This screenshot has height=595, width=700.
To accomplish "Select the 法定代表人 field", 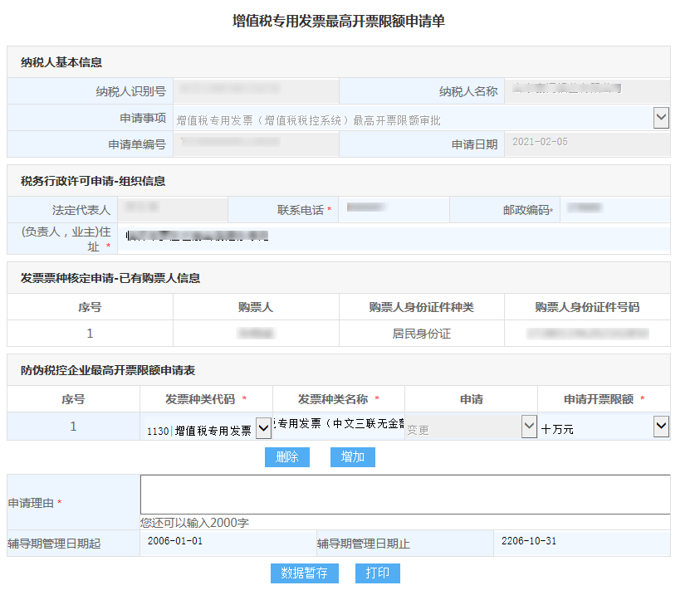I will [x=172, y=210].
